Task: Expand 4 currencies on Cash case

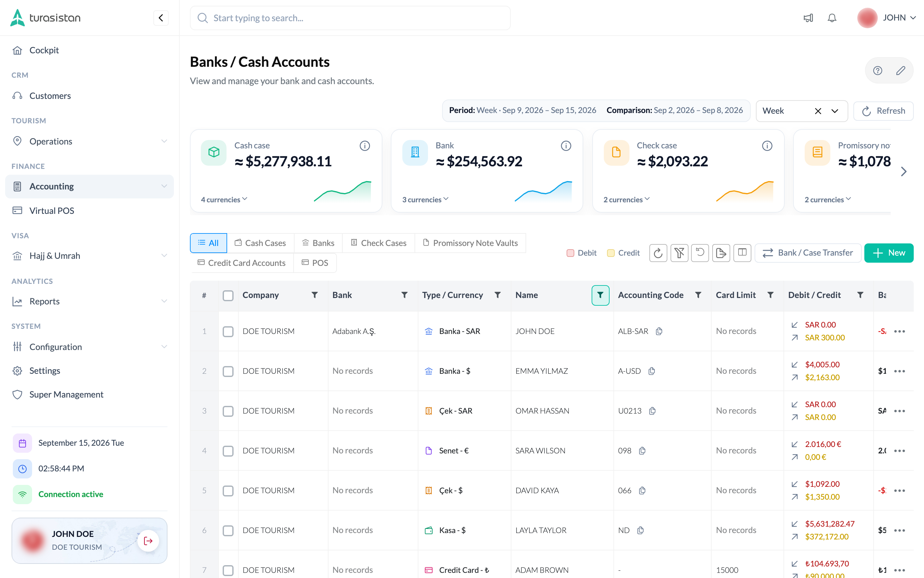Action: pos(224,199)
